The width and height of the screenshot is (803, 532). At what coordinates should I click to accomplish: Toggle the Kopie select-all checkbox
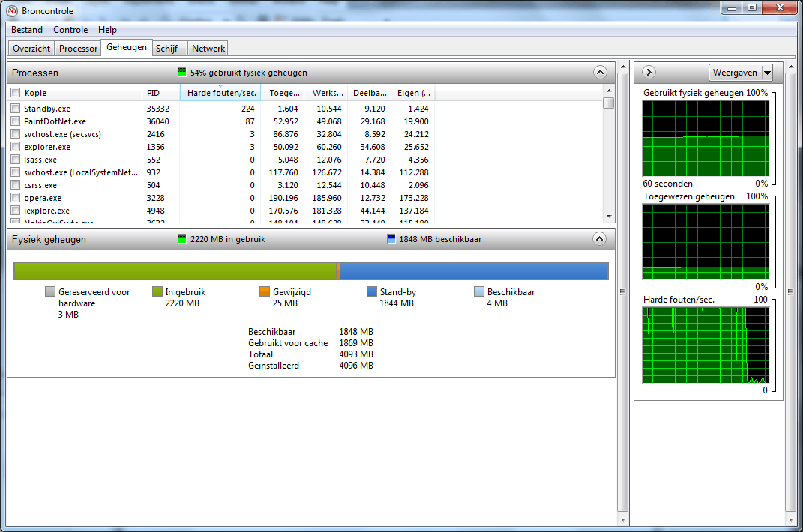(15, 93)
